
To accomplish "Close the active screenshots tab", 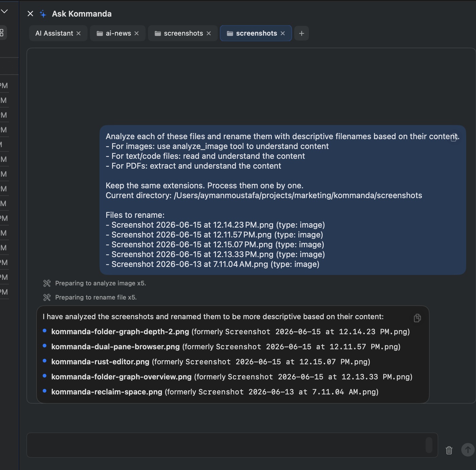I will tap(283, 33).
